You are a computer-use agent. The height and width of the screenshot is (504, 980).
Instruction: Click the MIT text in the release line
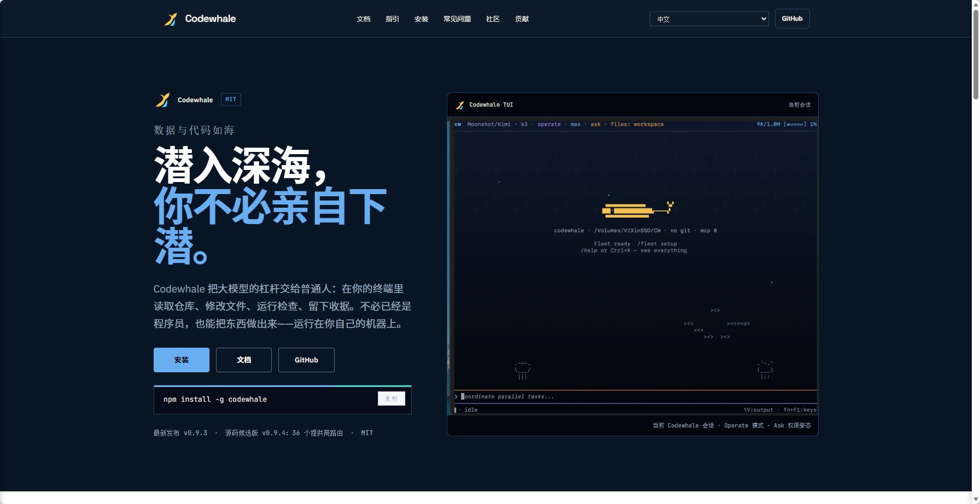tap(367, 433)
